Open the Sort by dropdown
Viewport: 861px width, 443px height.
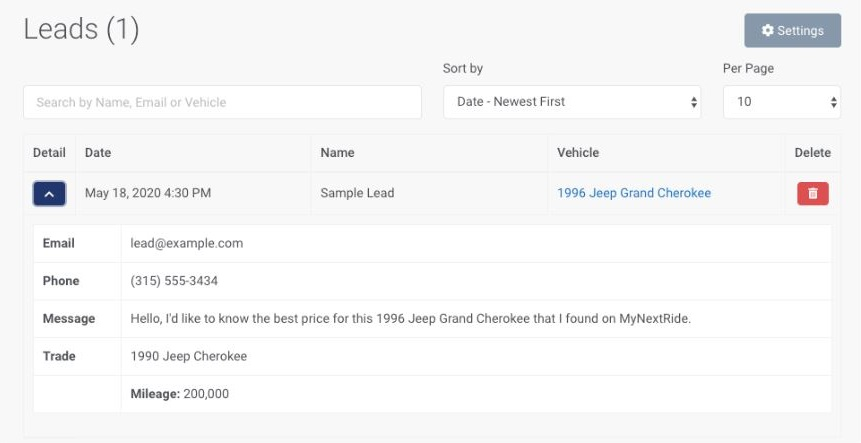pos(573,102)
